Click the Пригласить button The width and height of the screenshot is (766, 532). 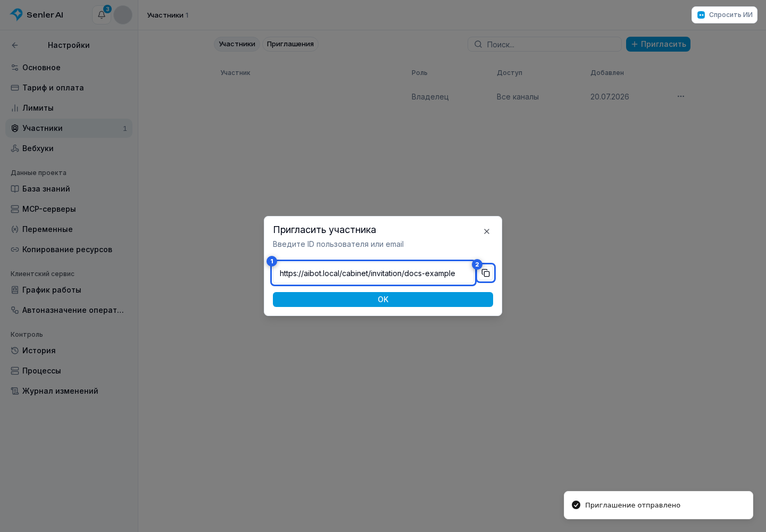658,44
